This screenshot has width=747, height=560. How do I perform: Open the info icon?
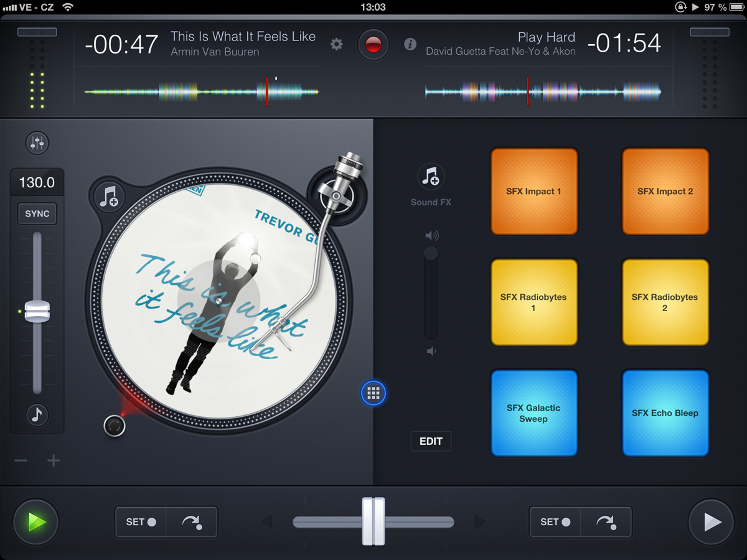pyautogui.click(x=410, y=44)
